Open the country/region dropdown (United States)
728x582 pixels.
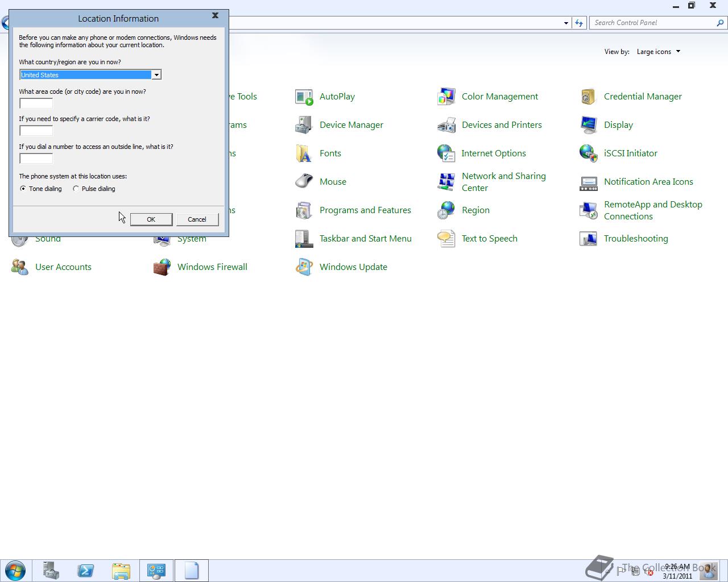click(90, 75)
